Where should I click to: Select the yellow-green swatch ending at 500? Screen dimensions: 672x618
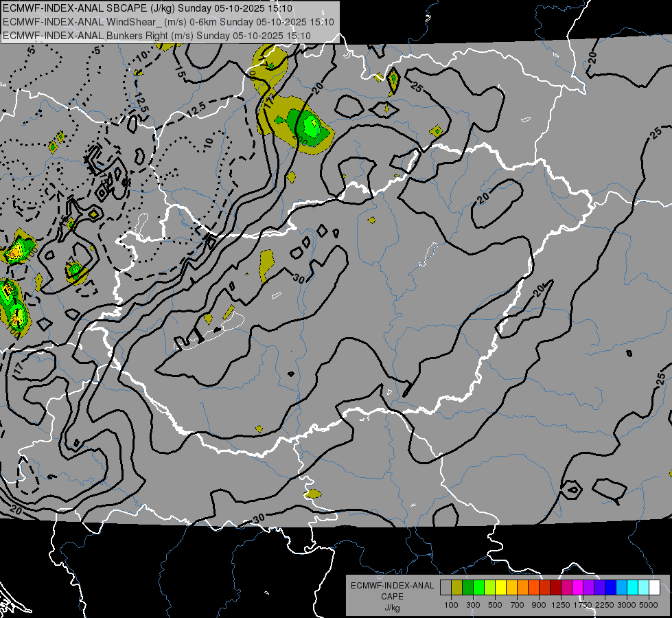click(490, 587)
